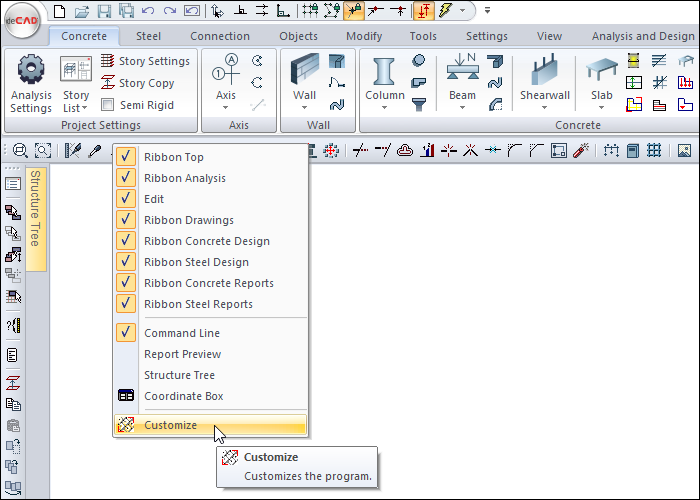Choose Customize from the context menu
This screenshot has height=500, width=700.
(x=171, y=425)
